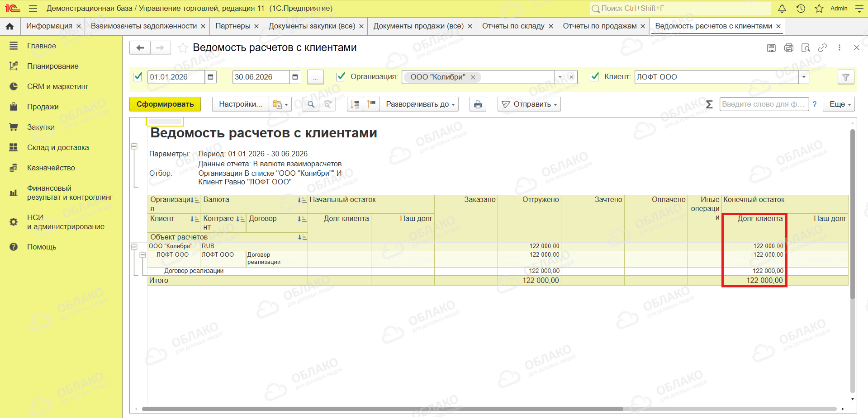868x418 pixels.
Task: Open the history clock icon
Action: pos(801,9)
